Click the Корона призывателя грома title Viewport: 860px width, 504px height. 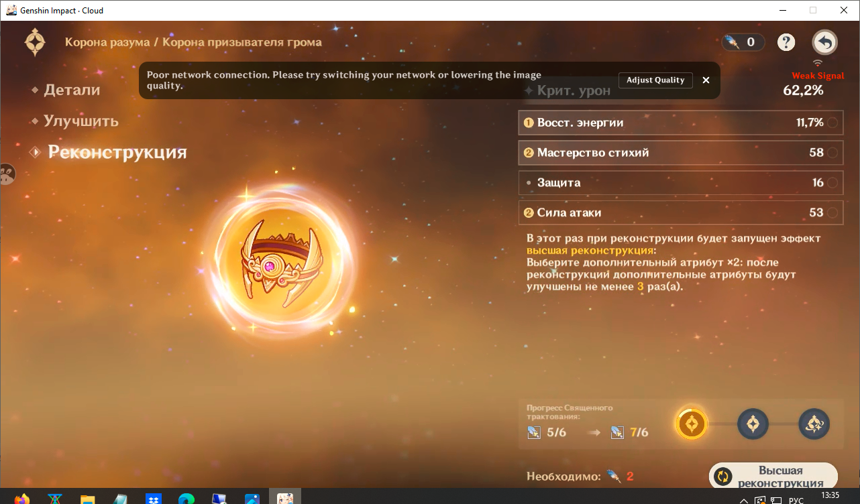[x=242, y=42]
